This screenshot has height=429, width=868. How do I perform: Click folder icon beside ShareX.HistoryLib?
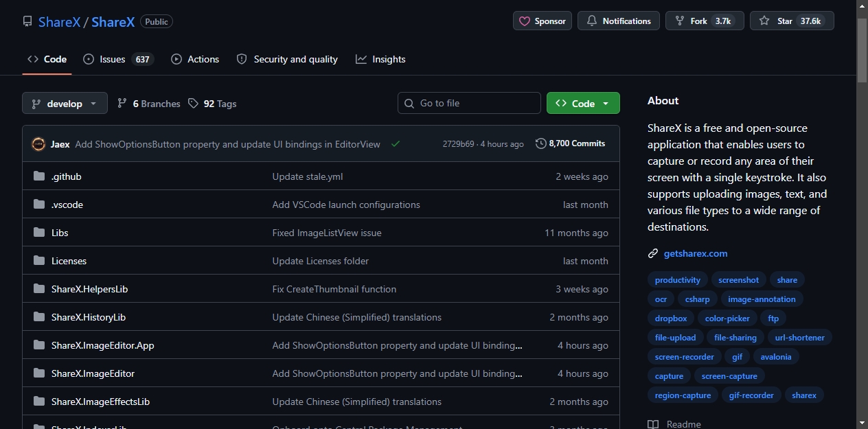coord(39,317)
